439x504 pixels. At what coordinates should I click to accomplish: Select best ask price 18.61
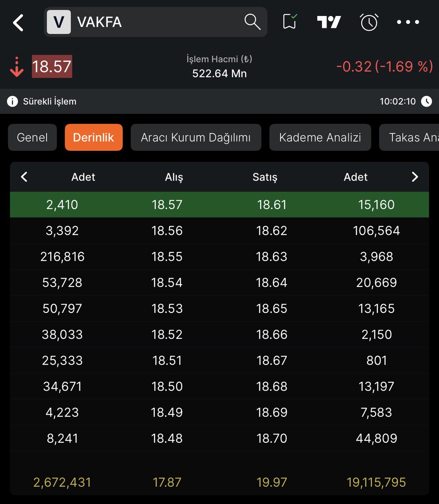(x=272, y=205)
